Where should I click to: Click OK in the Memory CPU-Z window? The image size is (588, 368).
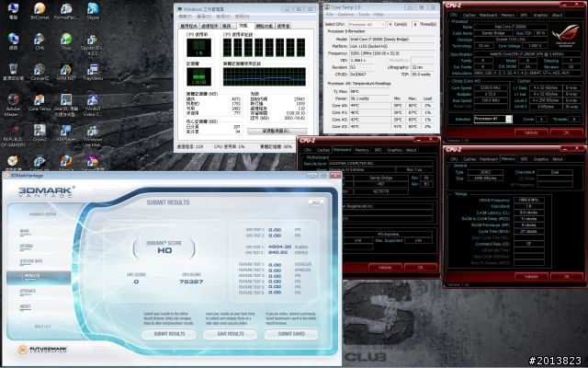(566, 276)
